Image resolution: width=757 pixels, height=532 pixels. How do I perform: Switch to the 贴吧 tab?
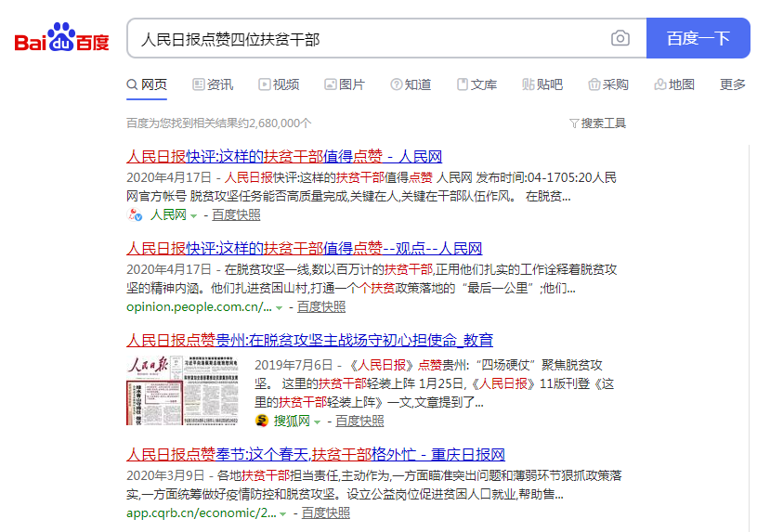542,85
